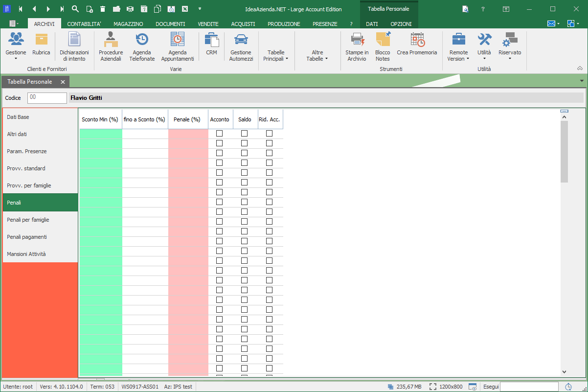This screenshot has height=392, width=588.
Task: Go to the next record arrow
Action: [48, 9]
